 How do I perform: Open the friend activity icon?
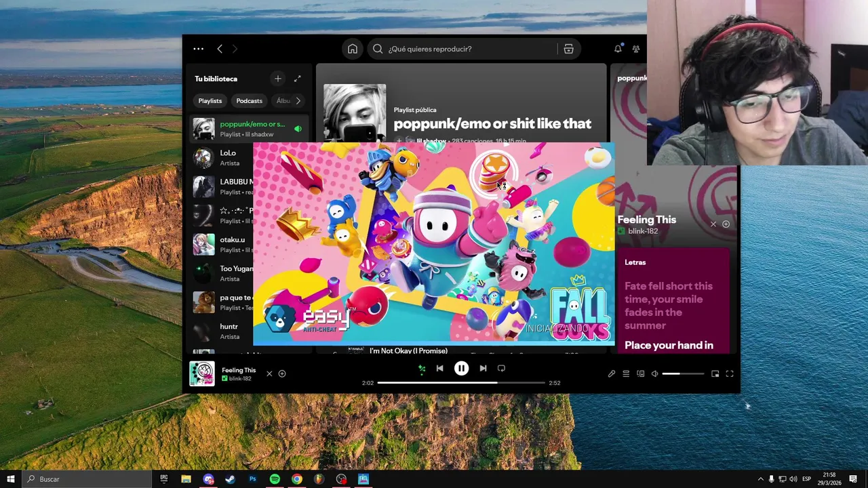[x=636, y=49]
